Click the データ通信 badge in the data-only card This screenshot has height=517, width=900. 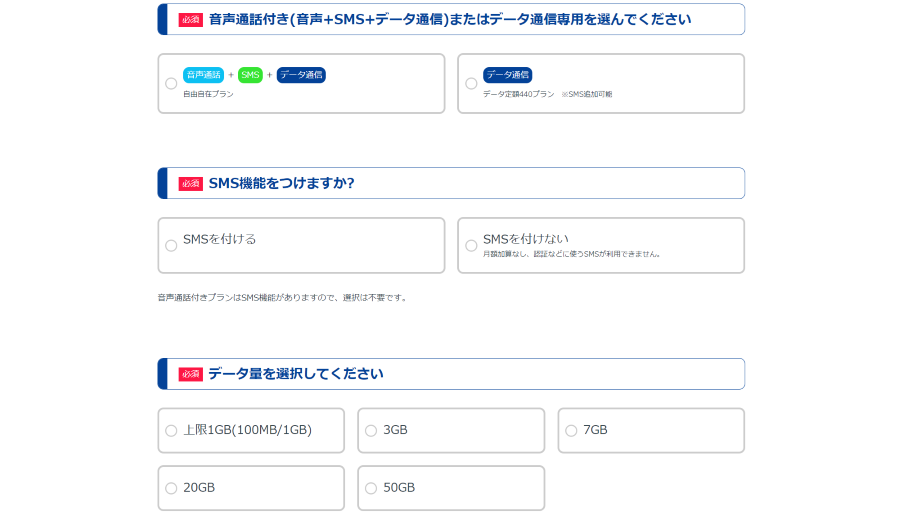[x=507, y=75]
